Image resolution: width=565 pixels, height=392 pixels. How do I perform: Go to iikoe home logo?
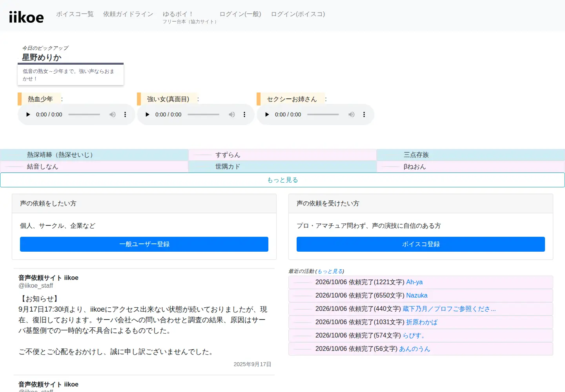(x=26, y=17)
